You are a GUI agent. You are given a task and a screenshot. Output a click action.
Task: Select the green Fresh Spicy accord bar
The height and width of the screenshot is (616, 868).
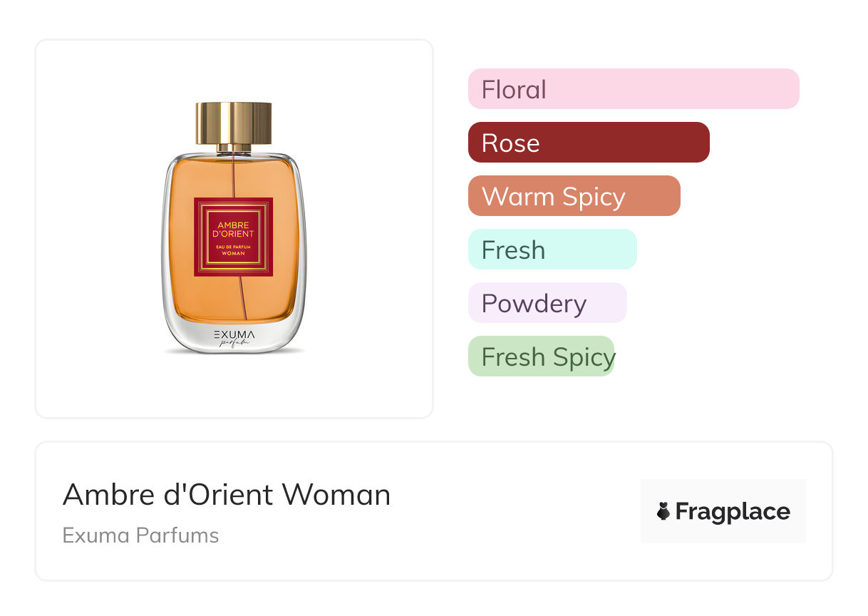pyautogui.click(x=541, y=356)
